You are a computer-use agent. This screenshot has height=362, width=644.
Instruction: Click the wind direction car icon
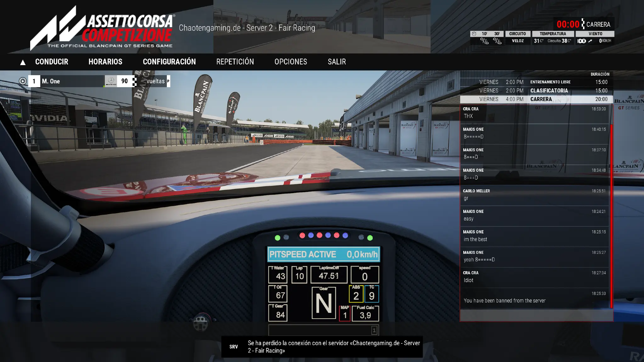pyautogui.click(x=582, y=41)
